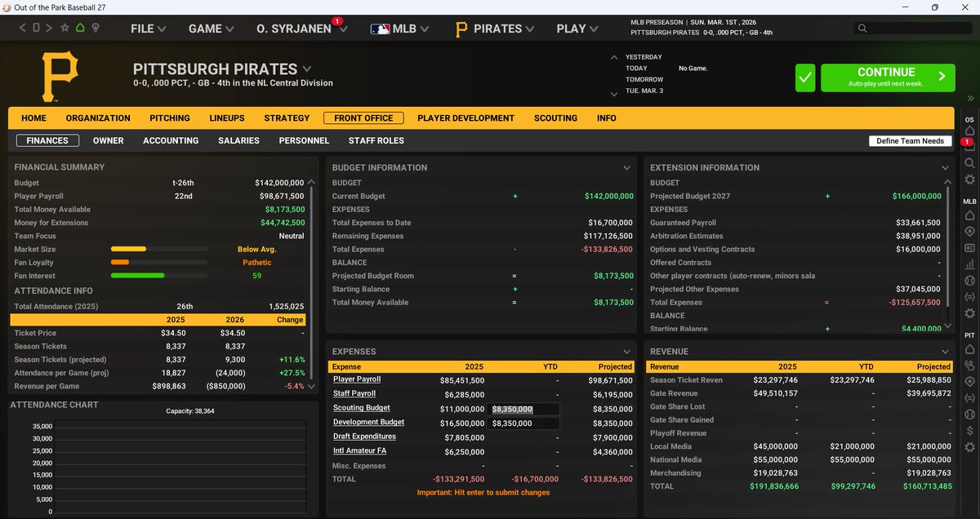The width and height of the screenshot is (980, 519).
Task: Switch to the ORGANIZATION tab
Action: pyautogui.click(x=98, y=118)
